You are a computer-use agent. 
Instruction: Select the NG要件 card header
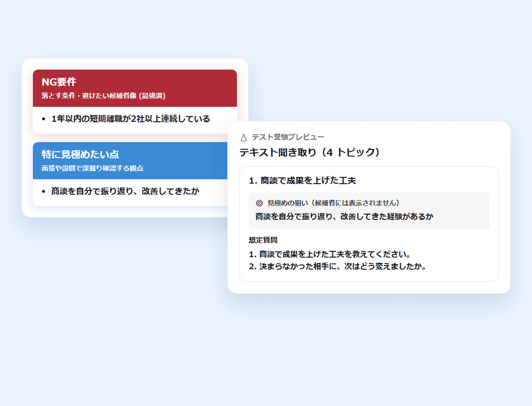pyautogui.click(x=135, y=88)
